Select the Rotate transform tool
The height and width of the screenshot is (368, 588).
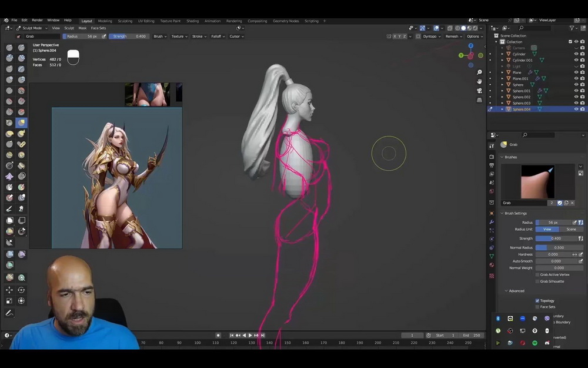tap(21, 290)
